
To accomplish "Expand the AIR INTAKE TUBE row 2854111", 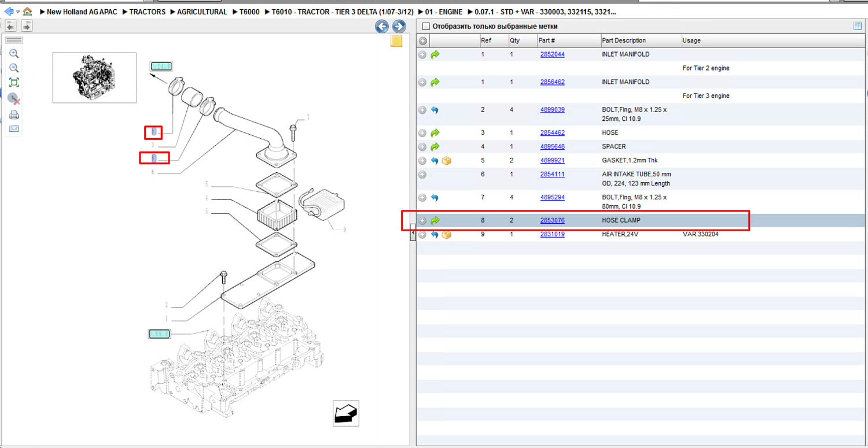I will [x=422, y=175].
